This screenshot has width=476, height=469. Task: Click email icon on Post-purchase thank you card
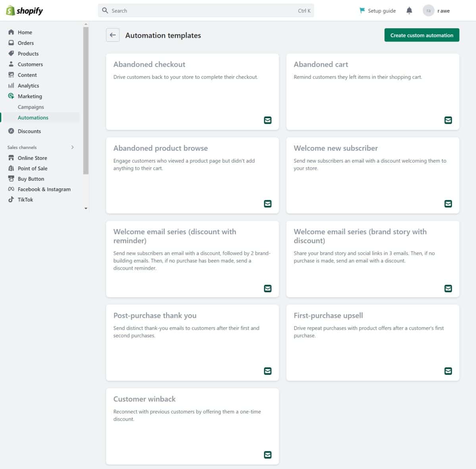pos(268,371)
